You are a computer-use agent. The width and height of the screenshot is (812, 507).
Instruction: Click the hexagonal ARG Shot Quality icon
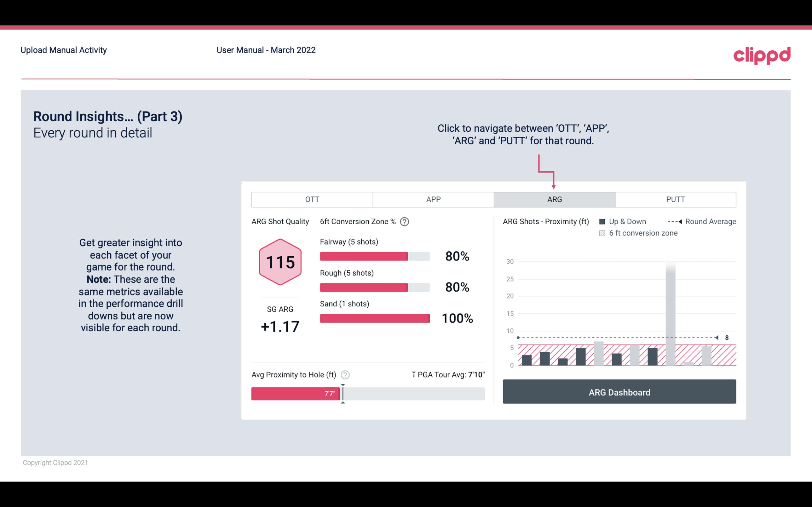pos(279,262)
